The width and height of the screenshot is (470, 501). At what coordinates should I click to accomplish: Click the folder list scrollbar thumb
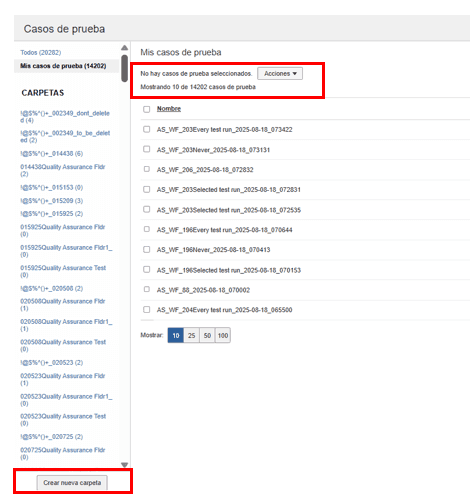[124, 68]
